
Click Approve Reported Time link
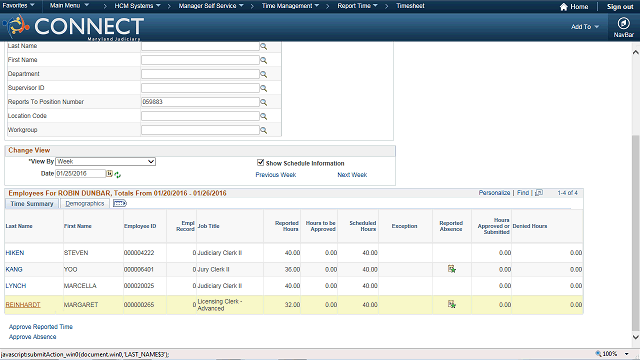click(41, 327)
